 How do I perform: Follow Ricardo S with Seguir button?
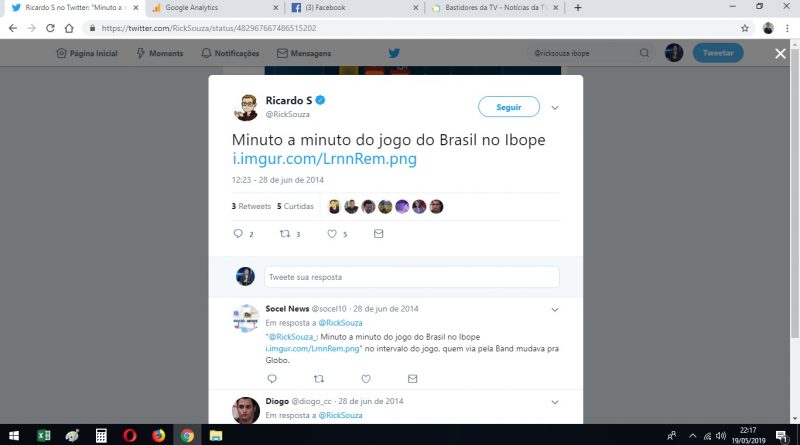tap(509, 107)
